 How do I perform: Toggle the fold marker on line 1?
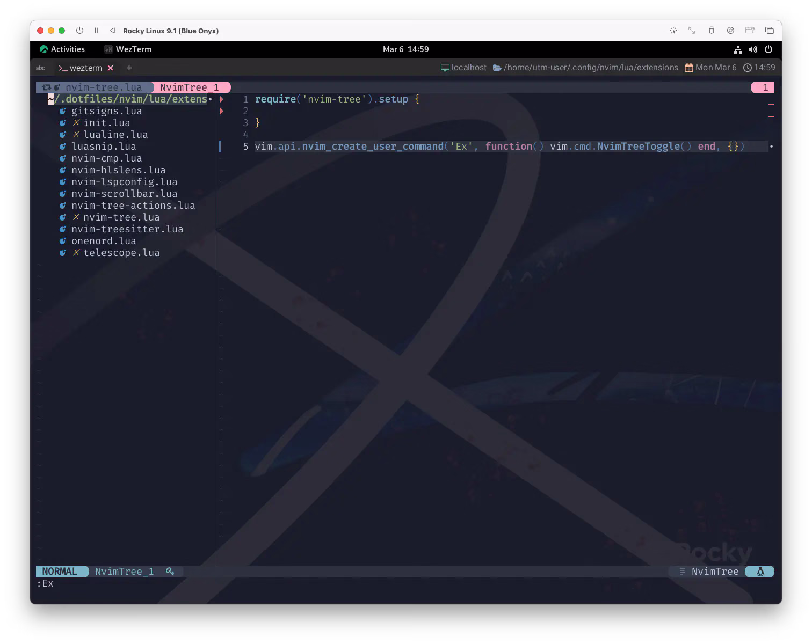(221, 99)
